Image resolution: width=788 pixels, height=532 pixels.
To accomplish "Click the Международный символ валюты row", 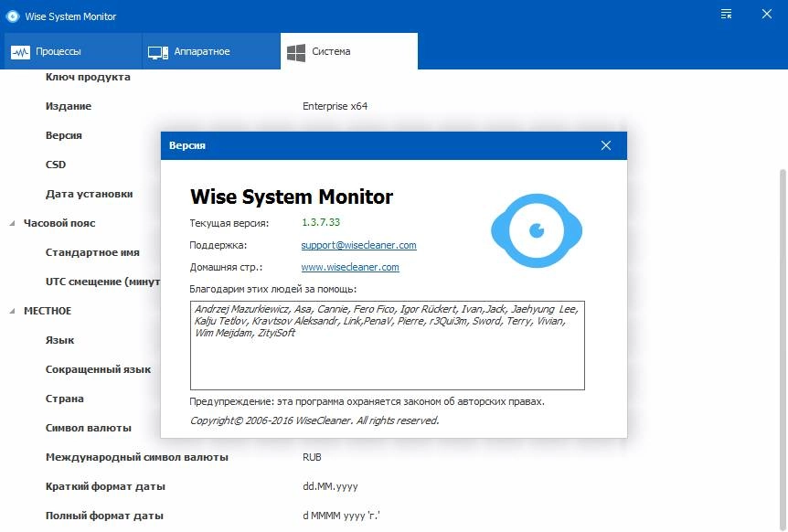I will coord(137,457).
